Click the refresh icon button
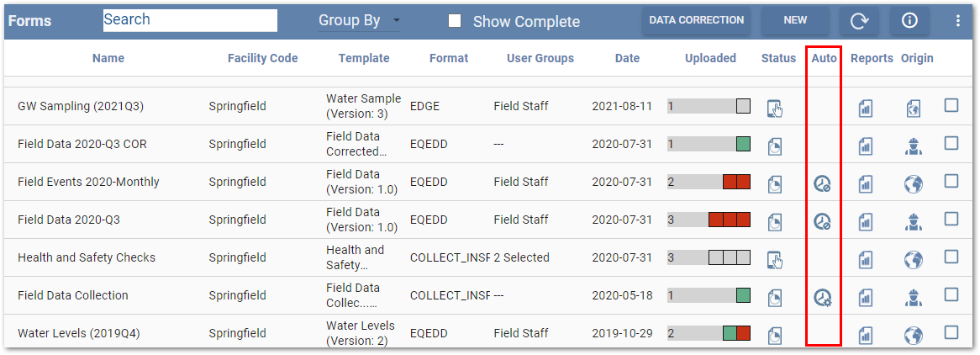 tap(859, 21)
